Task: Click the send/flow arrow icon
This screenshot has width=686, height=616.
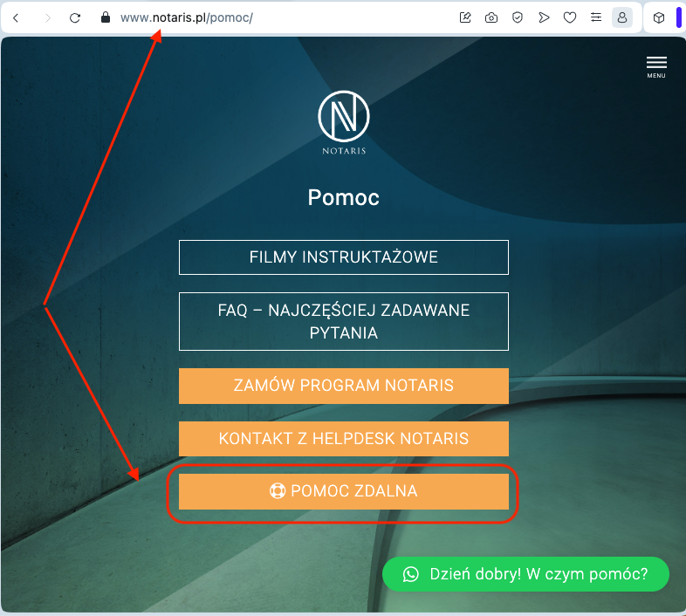Action: [x=544, y=17]
